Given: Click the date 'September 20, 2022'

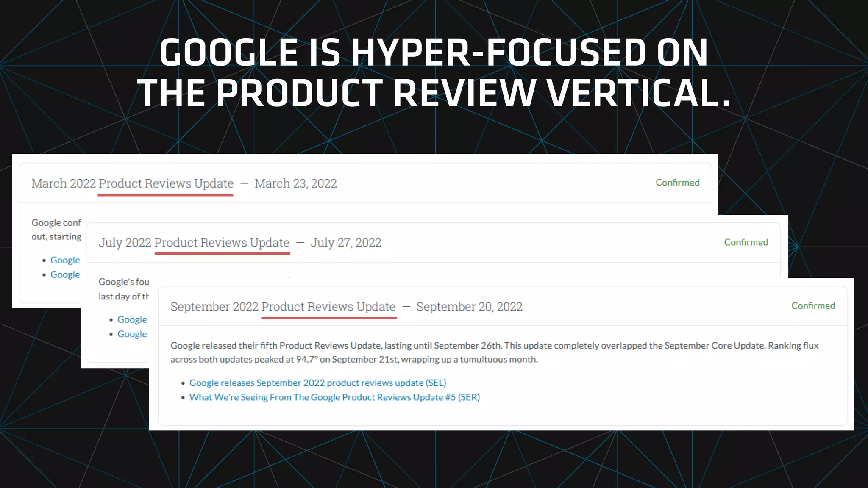Looking at the screenshot, I should coord(469,307).
